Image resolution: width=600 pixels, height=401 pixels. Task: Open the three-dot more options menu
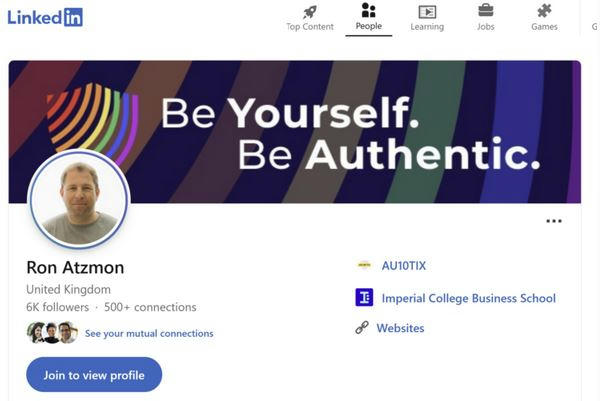(x=554, y=222)
